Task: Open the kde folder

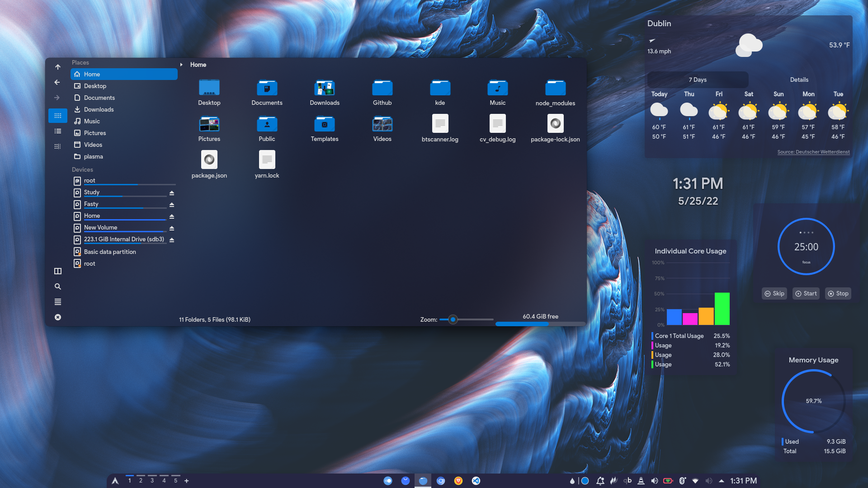Action: pos(440,93)
